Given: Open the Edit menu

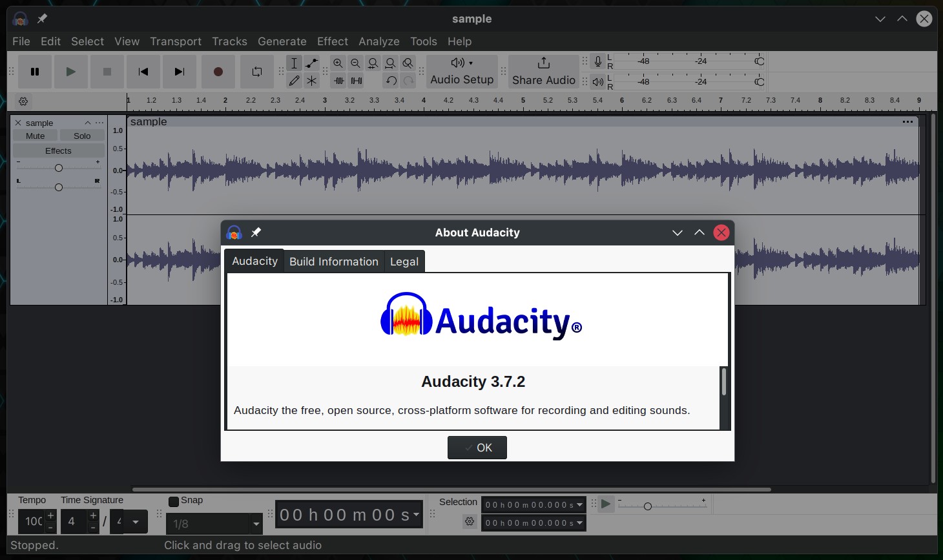Looking at the screenshot, I should coord(50,41).
